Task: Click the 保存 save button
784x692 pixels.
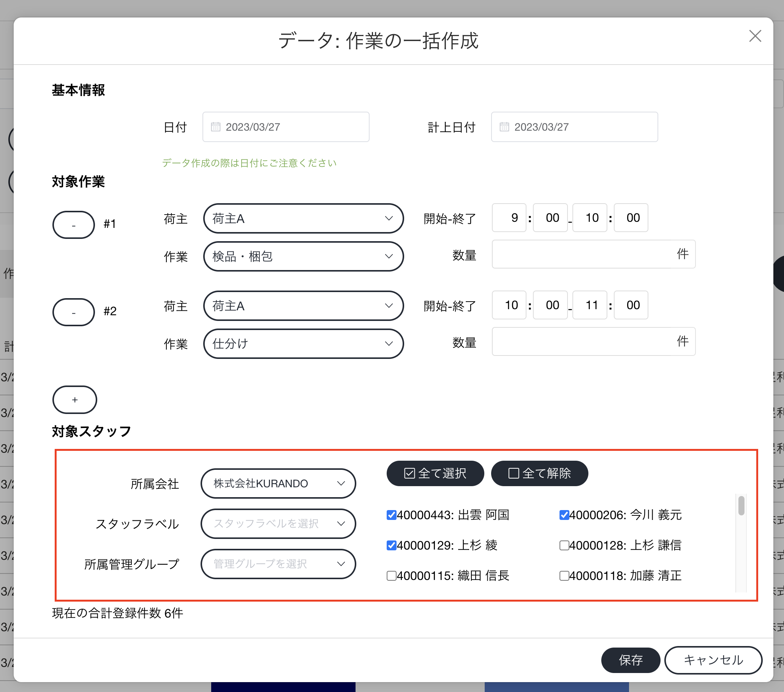Action: 631,660
